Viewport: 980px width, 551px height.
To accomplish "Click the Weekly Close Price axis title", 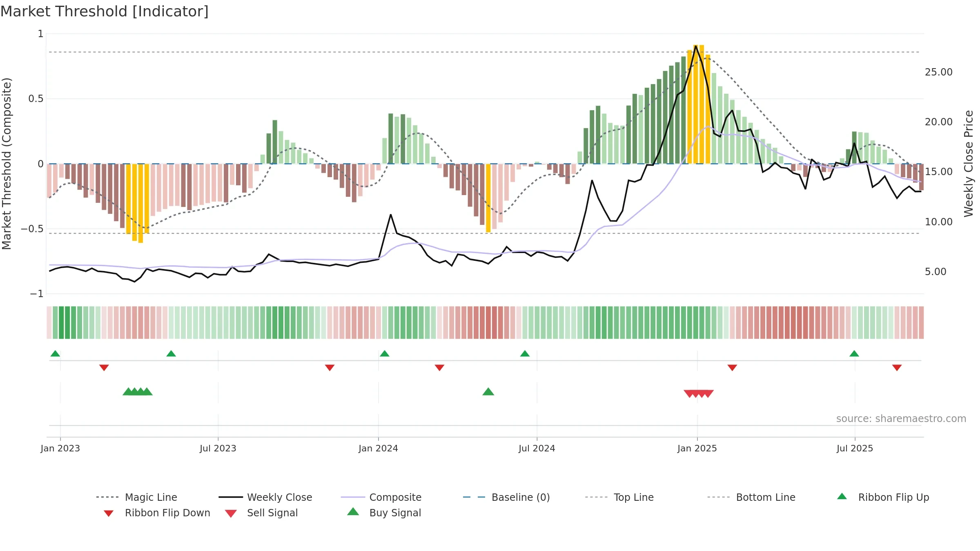I will [969, 163].
